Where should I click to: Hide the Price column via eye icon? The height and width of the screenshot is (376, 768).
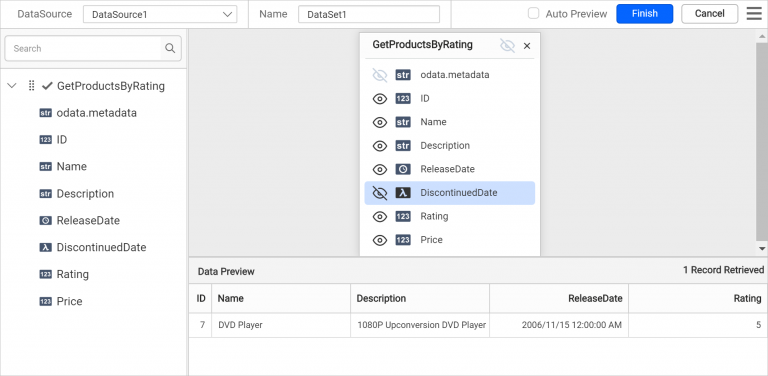pos(380,239)
